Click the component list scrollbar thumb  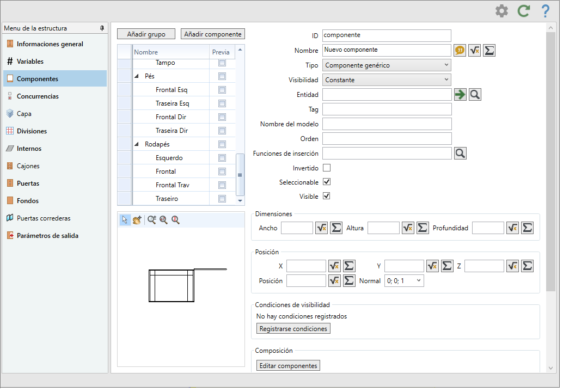coord(241,176)
